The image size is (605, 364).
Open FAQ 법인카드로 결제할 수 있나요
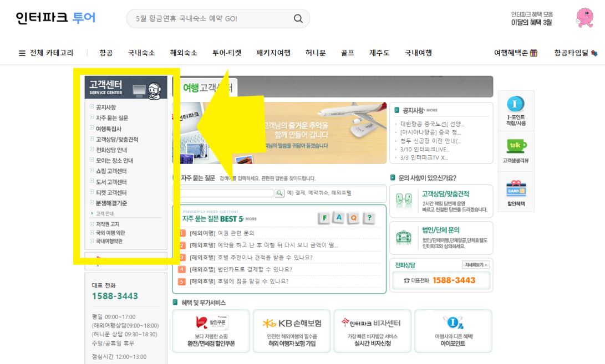coord(241,269)
